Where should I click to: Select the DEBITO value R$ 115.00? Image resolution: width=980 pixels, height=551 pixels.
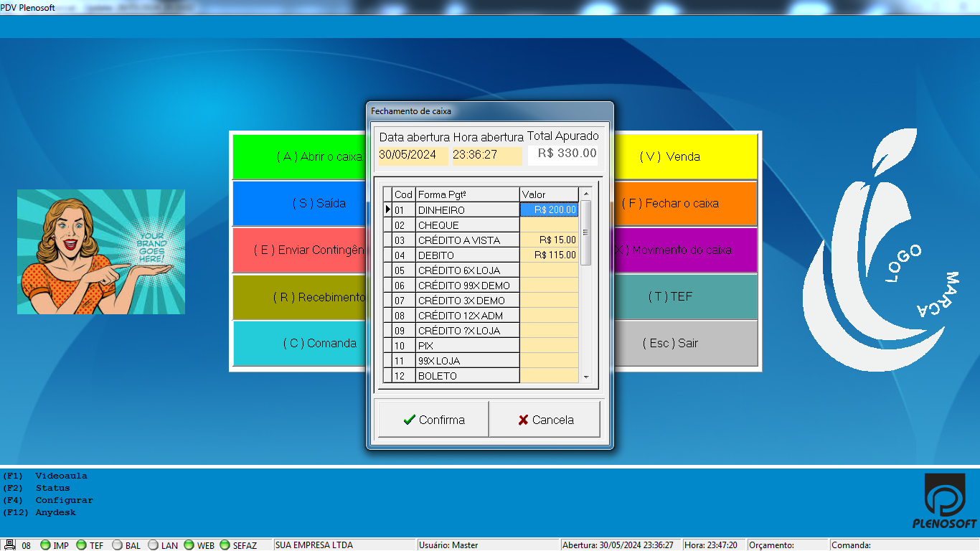point(549,255)
